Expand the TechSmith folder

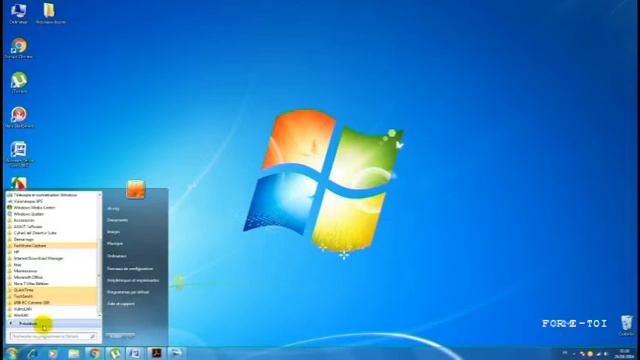[52, 296]
